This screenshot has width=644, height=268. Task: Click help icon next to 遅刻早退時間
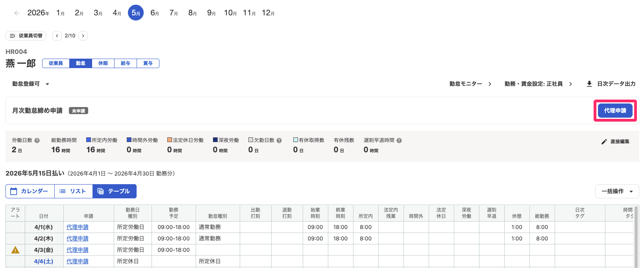(x=399, y=140)
